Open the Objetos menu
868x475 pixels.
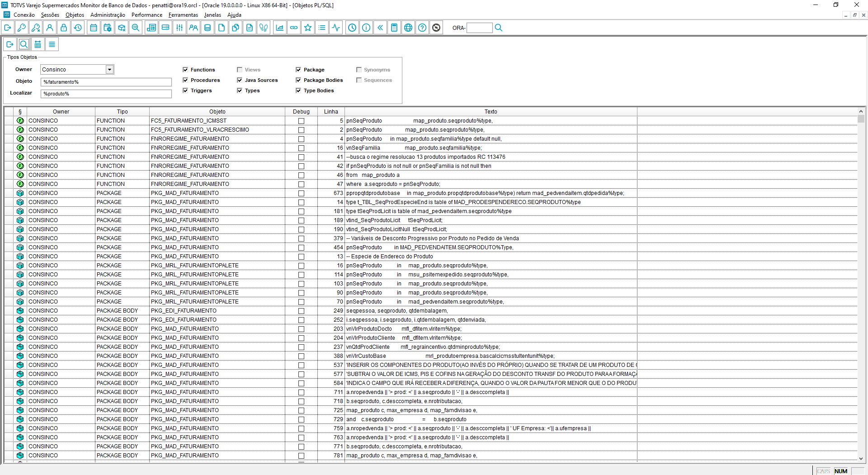point(75,15)
